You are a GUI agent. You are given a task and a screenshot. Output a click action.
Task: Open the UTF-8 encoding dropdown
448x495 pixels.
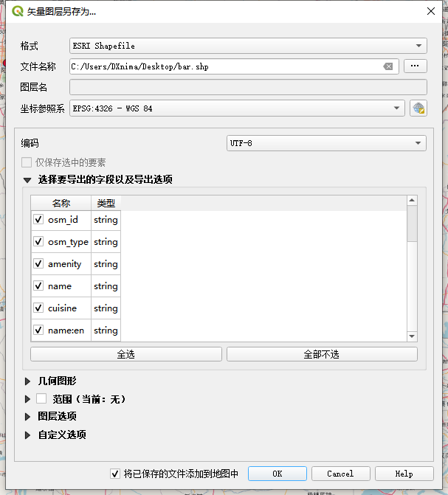click(x=326, y=143)
